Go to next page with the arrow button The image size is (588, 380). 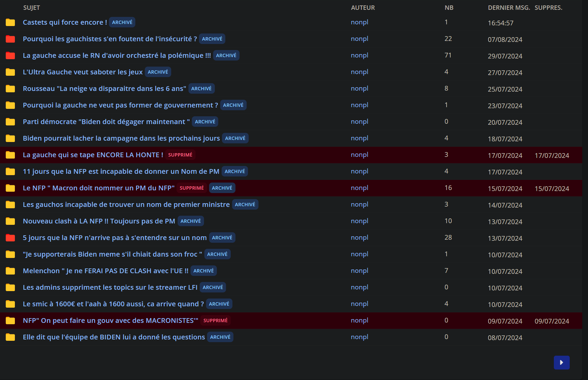562,362
